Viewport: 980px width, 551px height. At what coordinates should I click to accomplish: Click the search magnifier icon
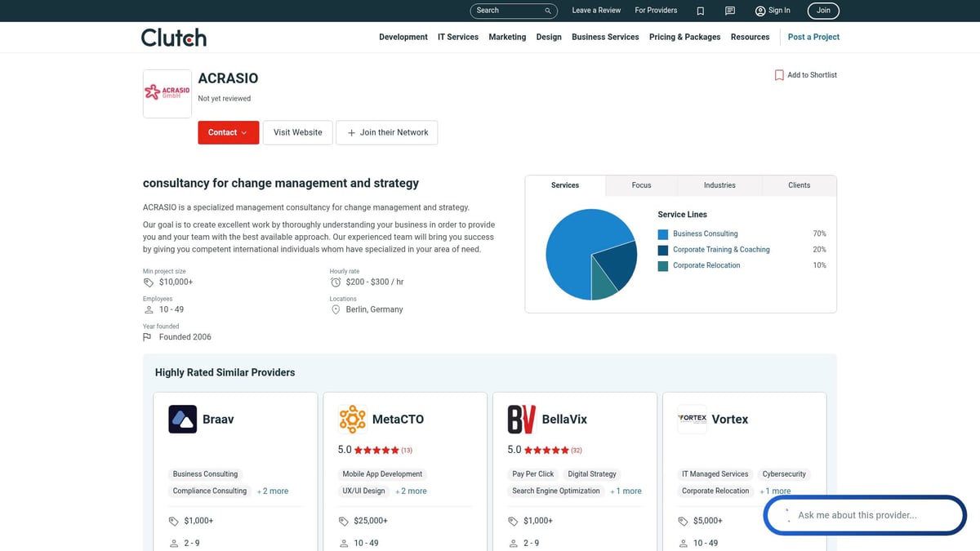(x=548, y=11)
